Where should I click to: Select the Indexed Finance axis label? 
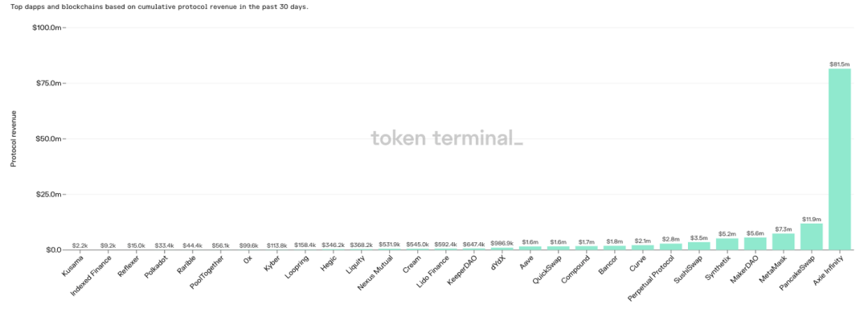[x=92, y=275]
